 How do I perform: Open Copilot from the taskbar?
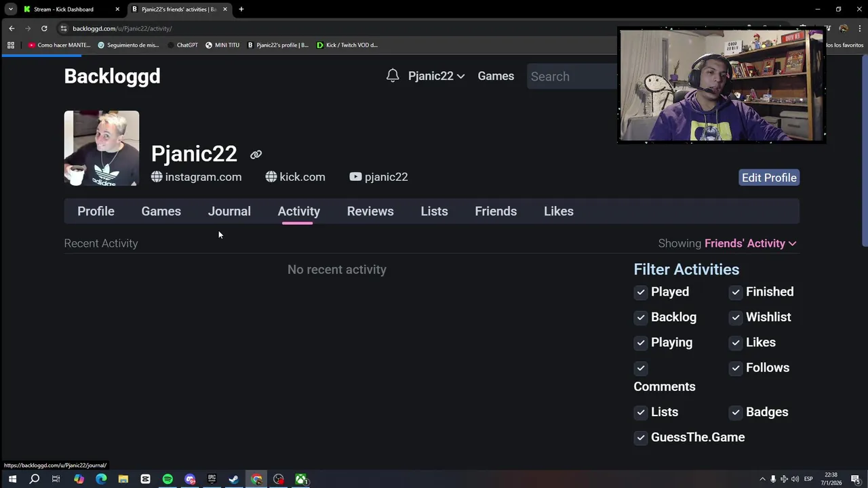pos(79,479)
